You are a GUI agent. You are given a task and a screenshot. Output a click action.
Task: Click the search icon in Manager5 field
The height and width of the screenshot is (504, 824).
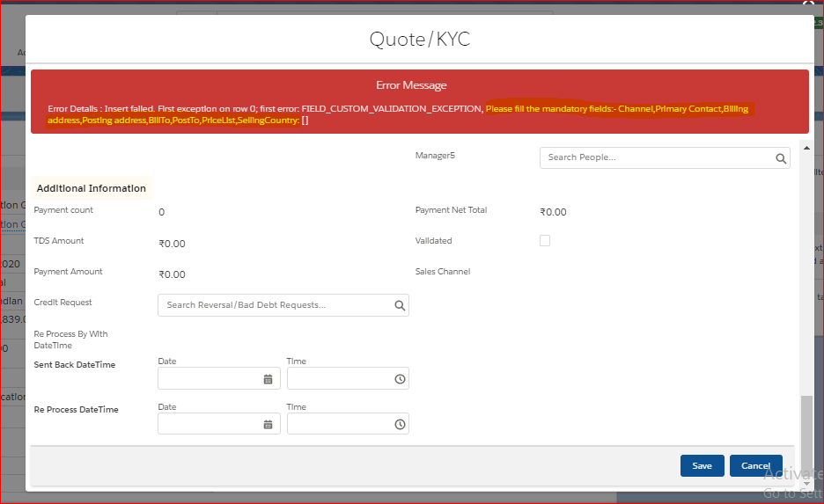781,158
